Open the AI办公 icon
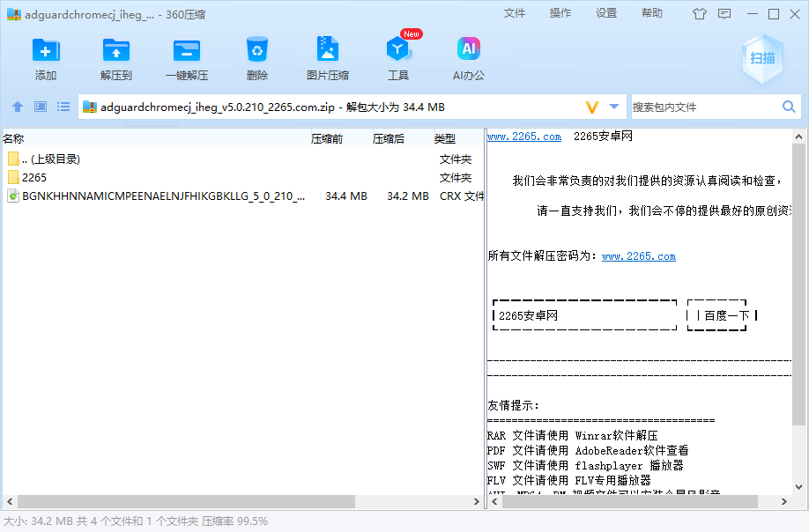This screenshot has height=532, width=809. (x=469, y=49)
